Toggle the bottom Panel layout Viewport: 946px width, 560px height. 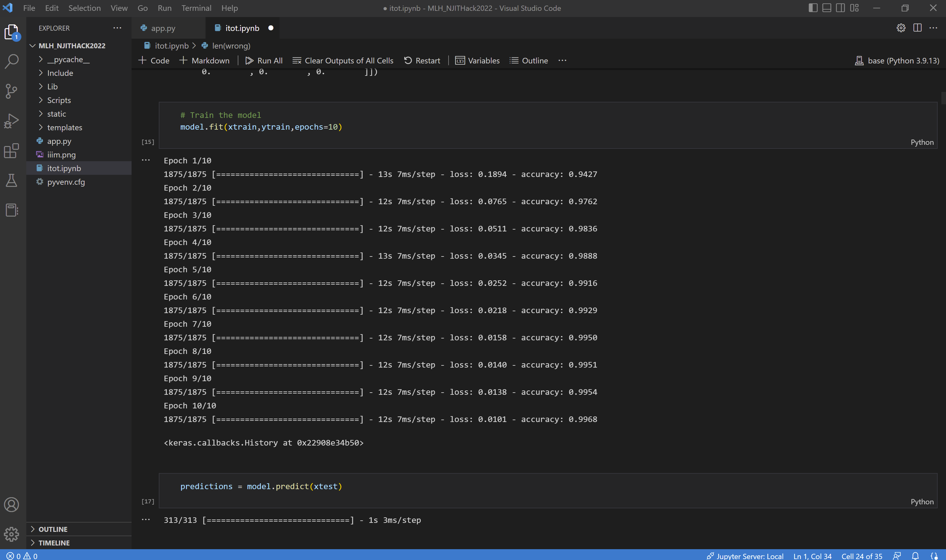coord(826,8)
